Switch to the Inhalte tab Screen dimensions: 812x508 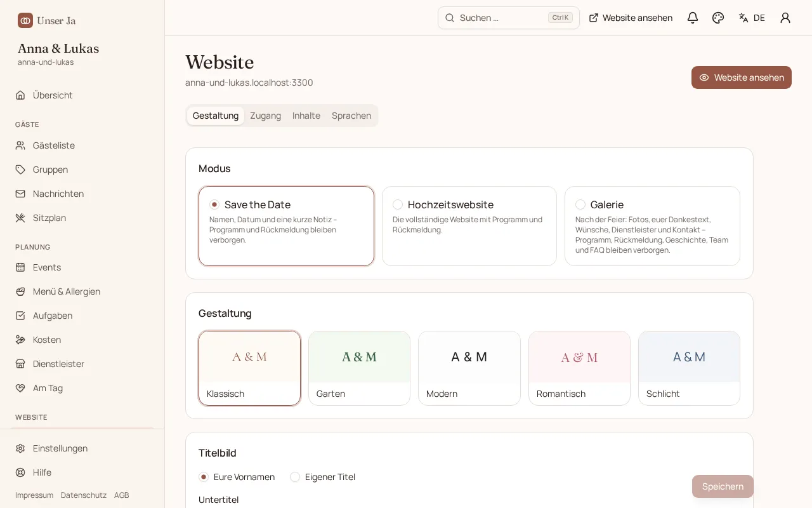[x=306, y=116]
